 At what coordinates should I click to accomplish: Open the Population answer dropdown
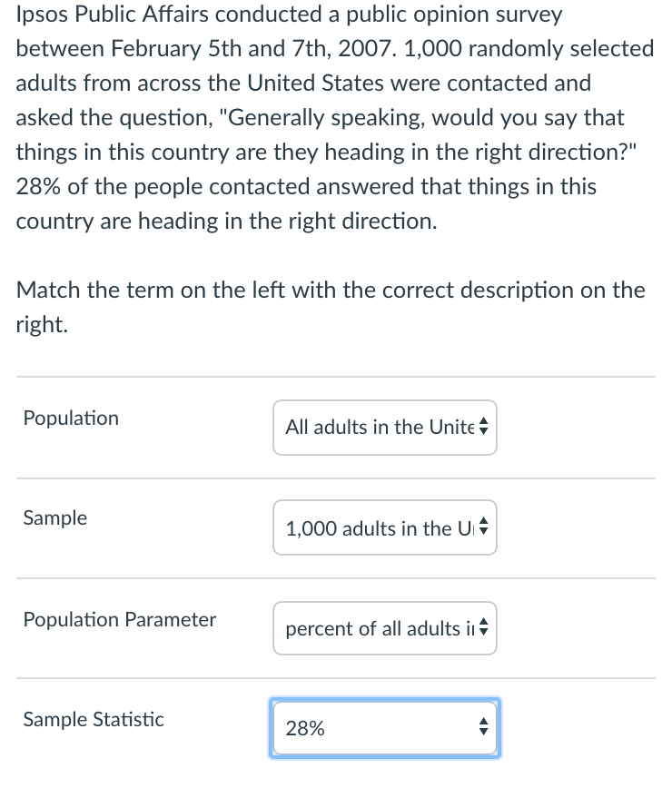coord(384,428)
